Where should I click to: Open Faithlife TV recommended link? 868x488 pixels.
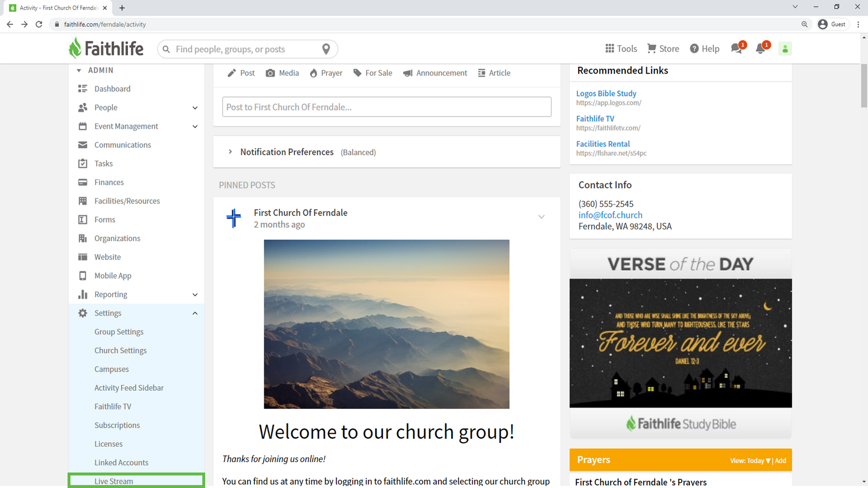point(595,118)
